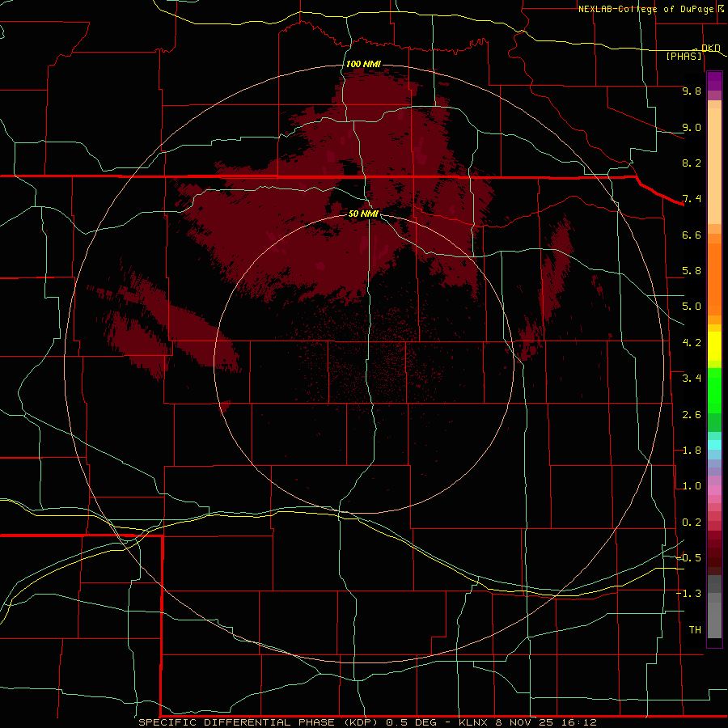
Task: Click the KLNX station identifier in caption
Action: pos(473,722)
